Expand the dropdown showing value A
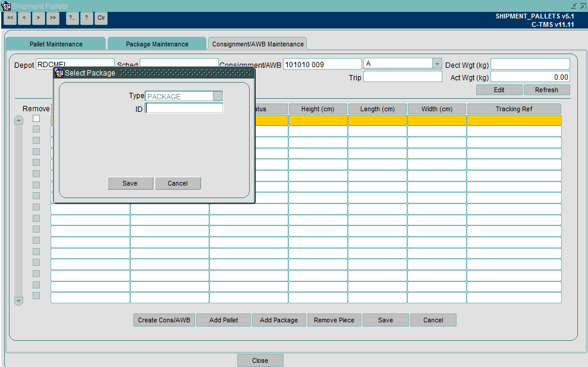 pos(437,64)
